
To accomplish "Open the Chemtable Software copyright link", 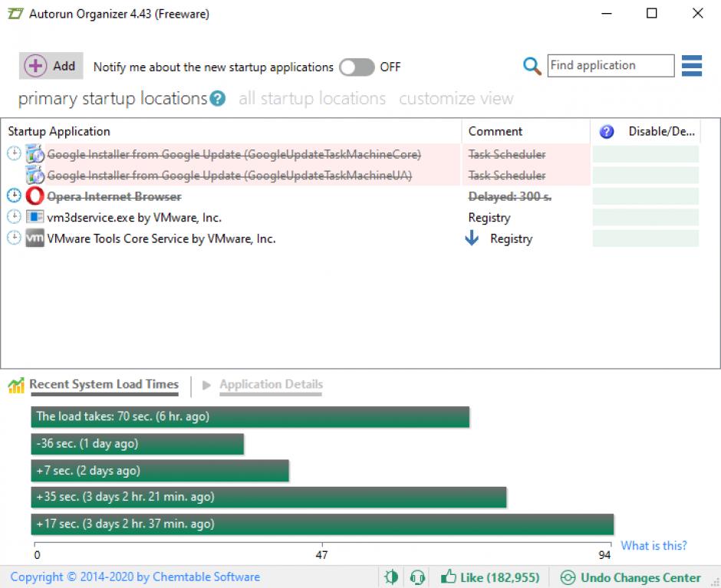I will (x=135, y=577).
